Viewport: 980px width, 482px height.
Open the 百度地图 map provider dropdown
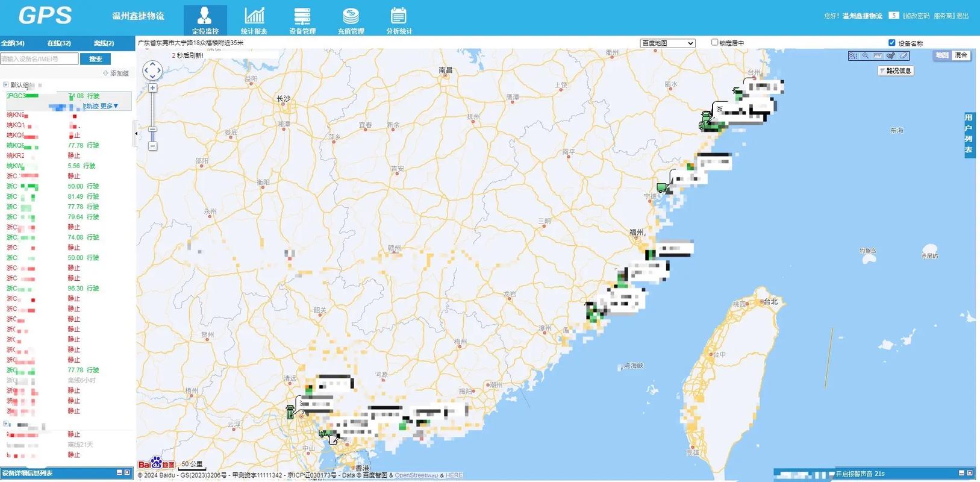667,43
